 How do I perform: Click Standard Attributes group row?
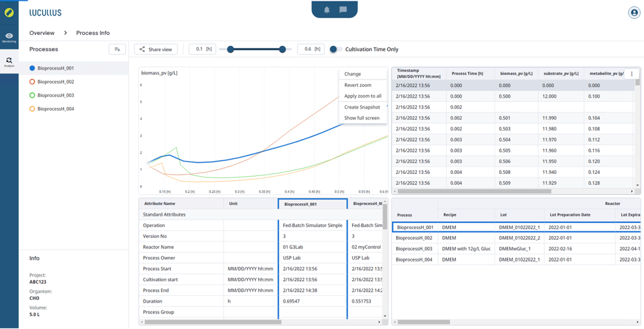click(x=261, y=214)
